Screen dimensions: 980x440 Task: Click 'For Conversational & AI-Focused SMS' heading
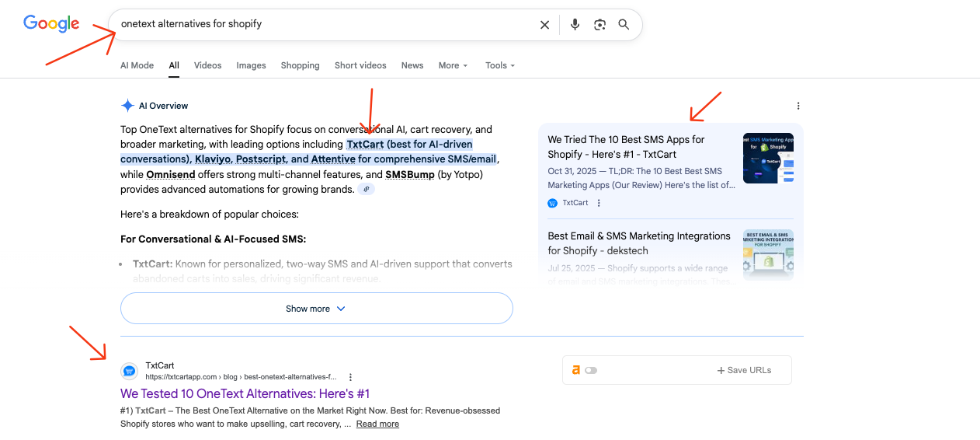214,239
